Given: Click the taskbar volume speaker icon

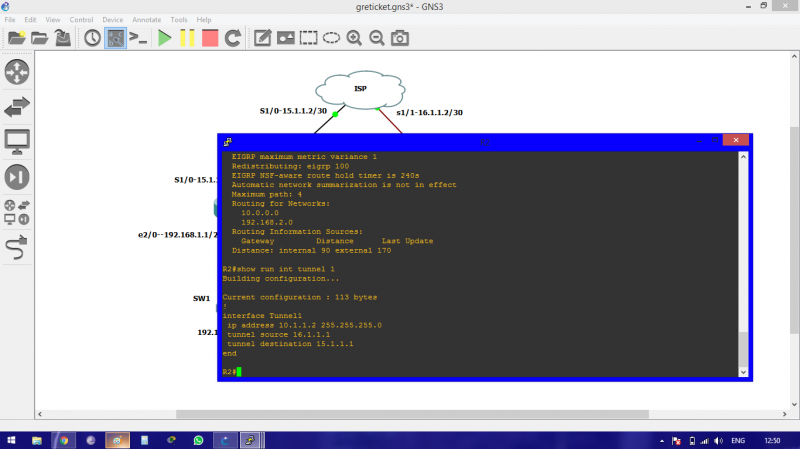Looking at the screenshot, I should (x=718, y=441).
